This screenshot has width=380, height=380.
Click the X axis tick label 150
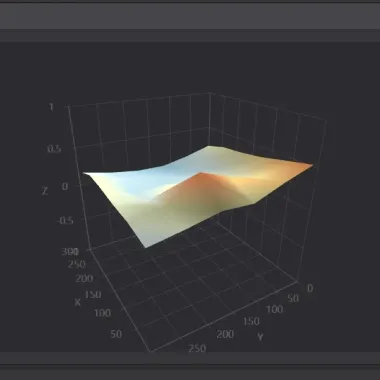[92, 295]
